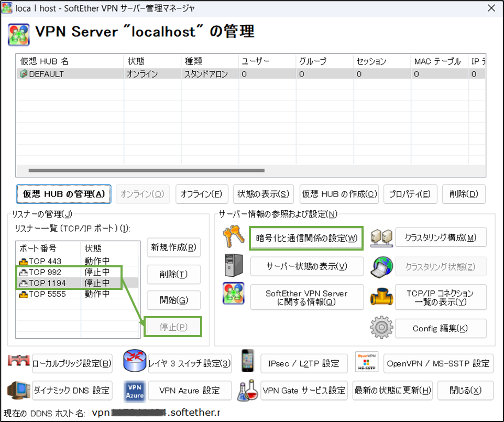Open IPsec / L2TP 設定
The width and height of the screenshot is (504, 422).
point(304,363)
